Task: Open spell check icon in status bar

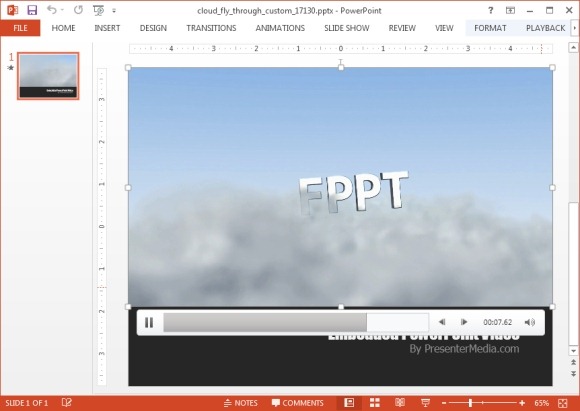Action: 67,402
